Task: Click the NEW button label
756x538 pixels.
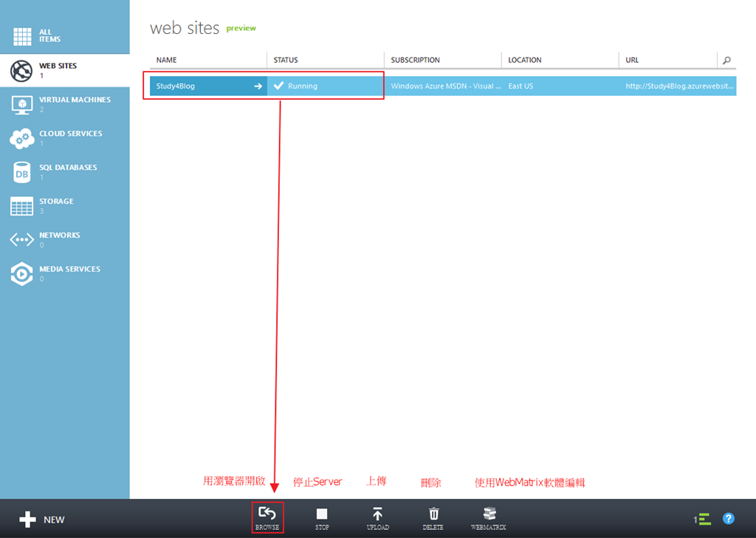Action: point(54,520)
